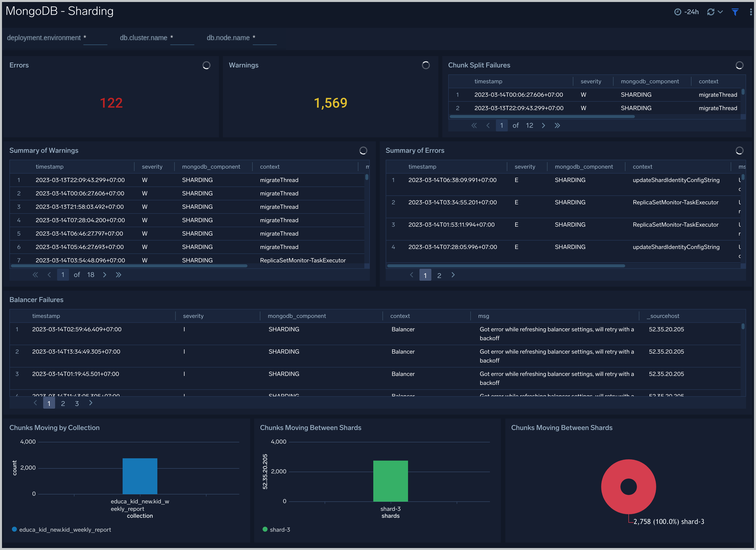Click error row 2023-03-14T06:38:09.991+07:00

(563, 184)
